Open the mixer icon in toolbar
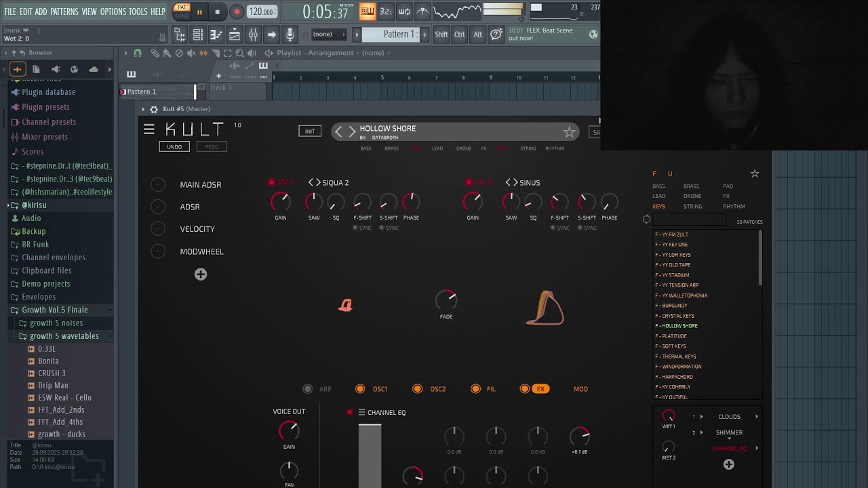868x488 pixels. 253,35
